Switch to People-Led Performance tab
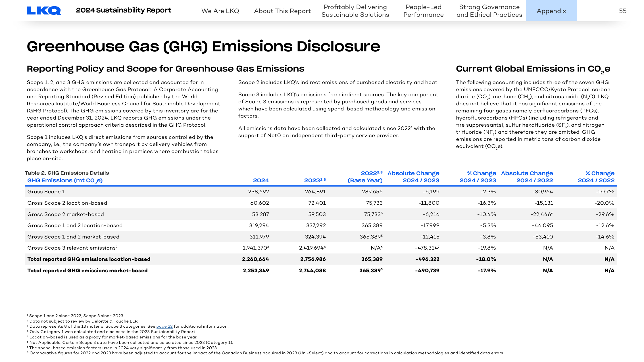Image resolution: width=644 pixels, height=362 pixels. (x=423, y=11)
